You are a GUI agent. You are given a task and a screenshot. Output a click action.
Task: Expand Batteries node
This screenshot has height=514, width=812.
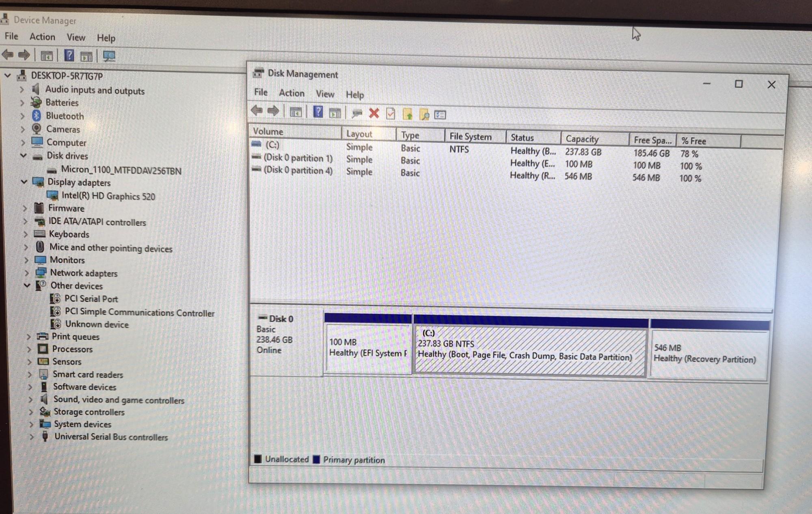22,103
